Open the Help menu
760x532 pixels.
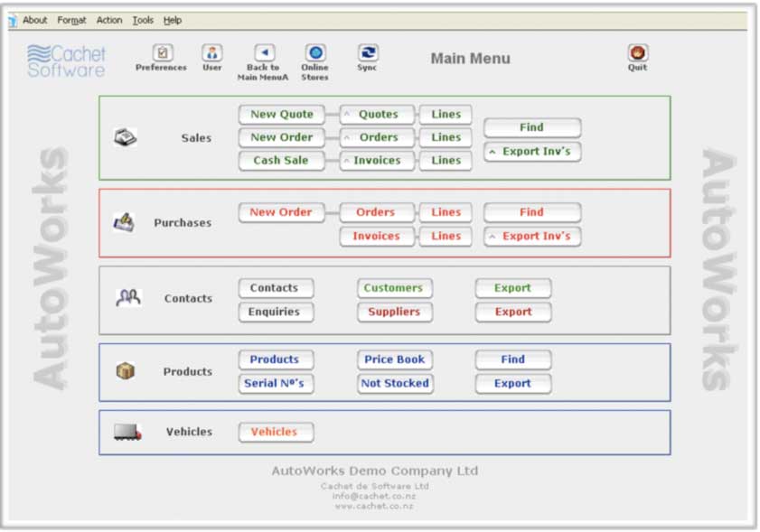(x=173, y=21)
